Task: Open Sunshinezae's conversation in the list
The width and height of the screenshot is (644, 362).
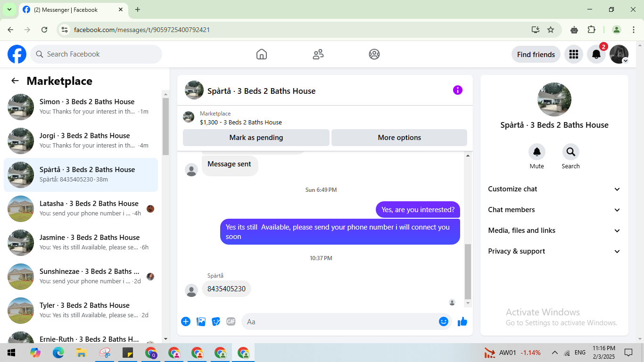Action: 81,277
